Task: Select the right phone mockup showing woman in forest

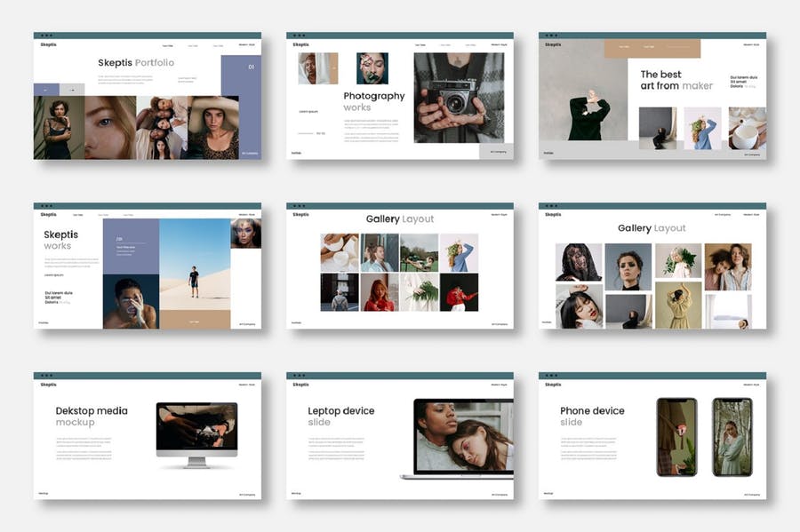Action: (x=732, y=437)
